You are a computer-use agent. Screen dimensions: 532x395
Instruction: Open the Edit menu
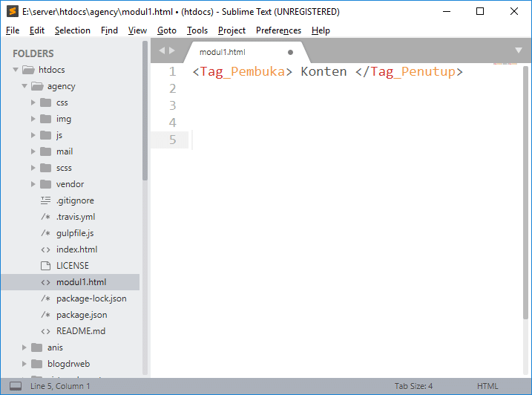pyautogui.click(x=36, y=30)
